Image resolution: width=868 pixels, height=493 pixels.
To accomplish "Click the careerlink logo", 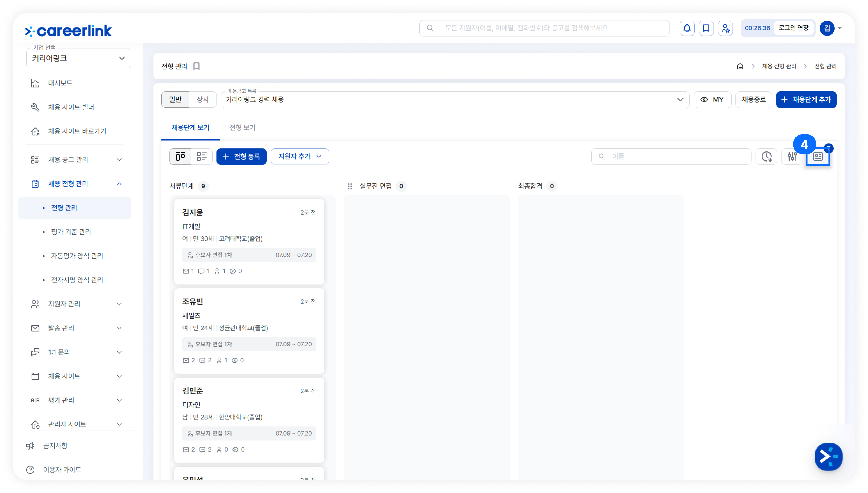I will 68,31.
